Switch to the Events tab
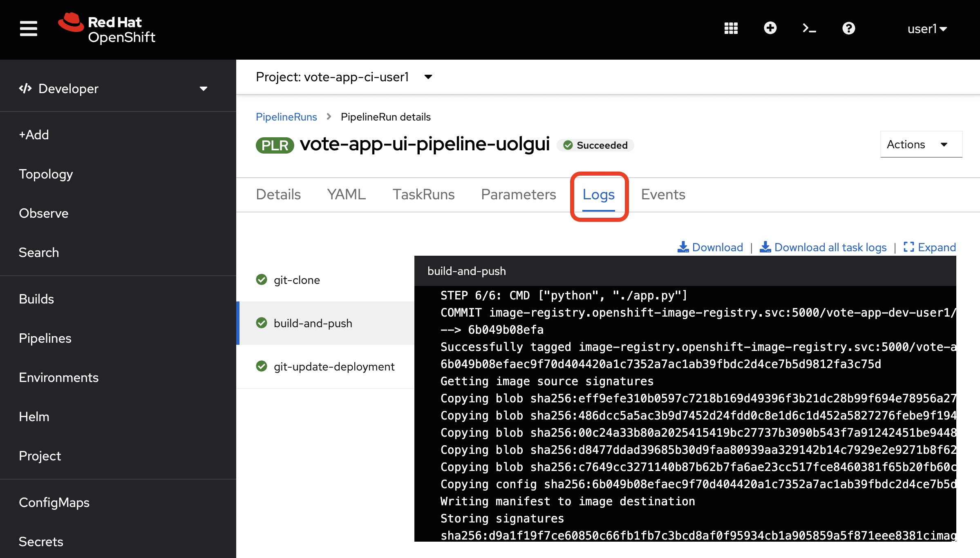Viewport: 980px width, 558px height. point(663,194)
